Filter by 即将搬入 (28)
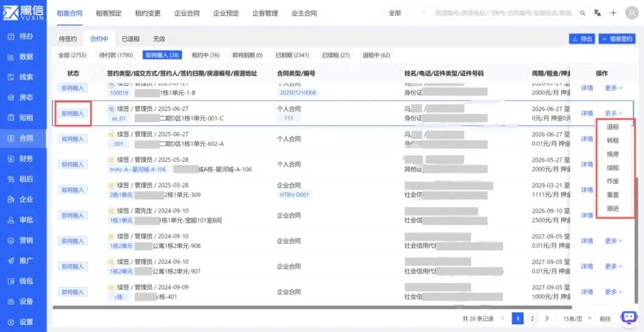 [x=162, y=55]
